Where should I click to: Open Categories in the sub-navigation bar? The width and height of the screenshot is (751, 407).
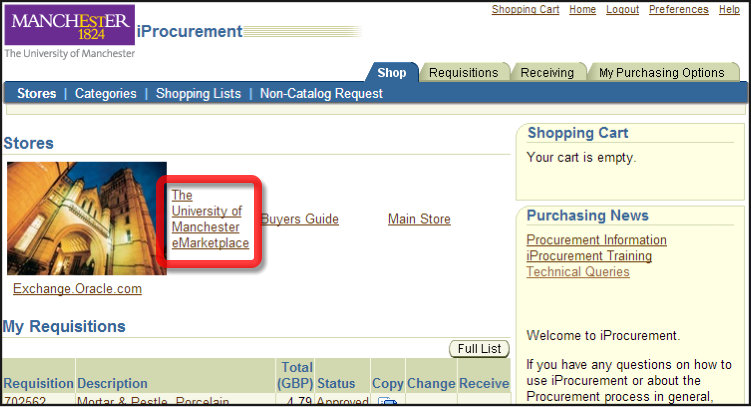click(105, 93)
